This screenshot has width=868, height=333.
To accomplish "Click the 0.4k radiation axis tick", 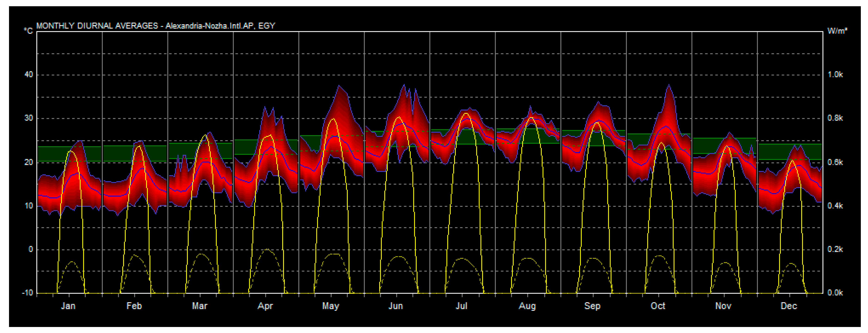I will [835, 206].
